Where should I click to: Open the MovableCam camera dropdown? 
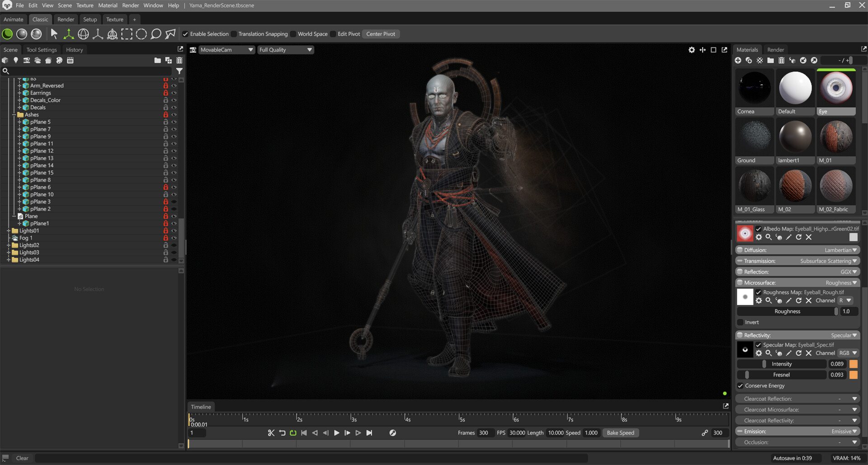click(226, 50)
